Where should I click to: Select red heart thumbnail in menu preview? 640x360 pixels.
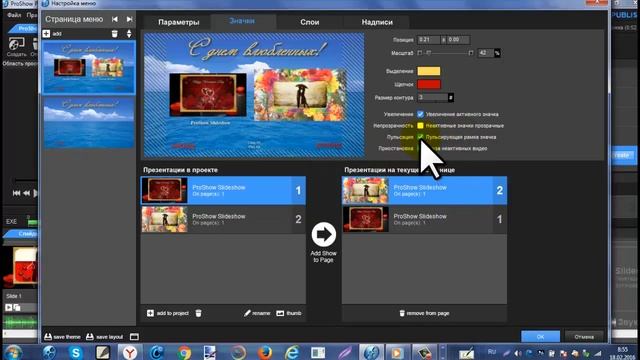[x=208, y=95]
